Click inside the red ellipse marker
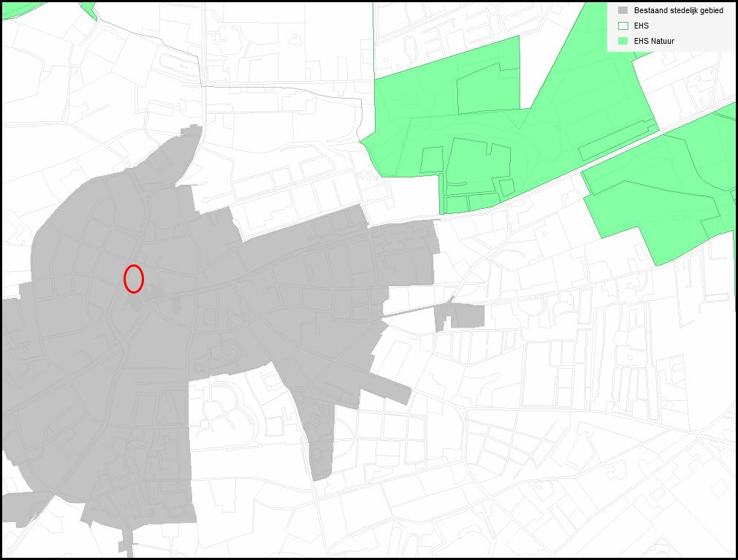Screen dimensions: 738x560 click(x=134, y=279)
